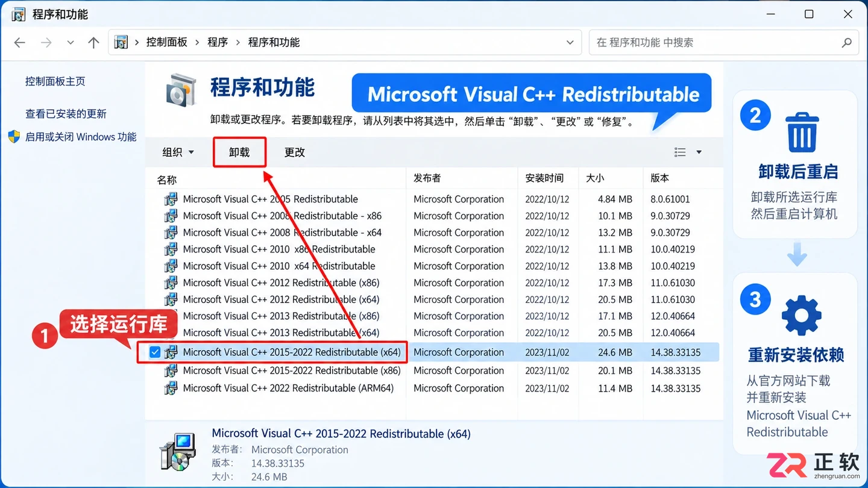Viewport: 868px width, 488px height.
Task: Open the 组织 dropdown menu
Action: point(178,152)
